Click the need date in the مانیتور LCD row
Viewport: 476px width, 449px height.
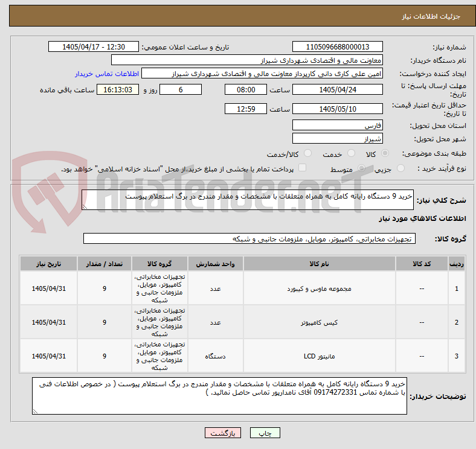click(48, 356)
